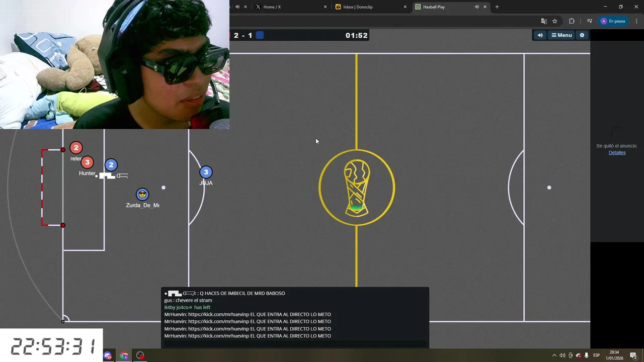Viewport: 644px width, 362px height.
Task: Open the media controls icon
Action: tap(590, 21)
